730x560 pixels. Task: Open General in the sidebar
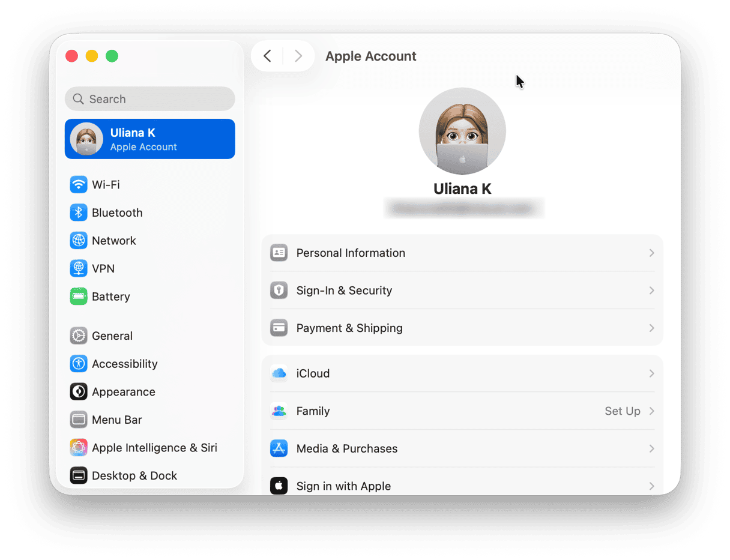pyautogui.click(x=112, y=336)
